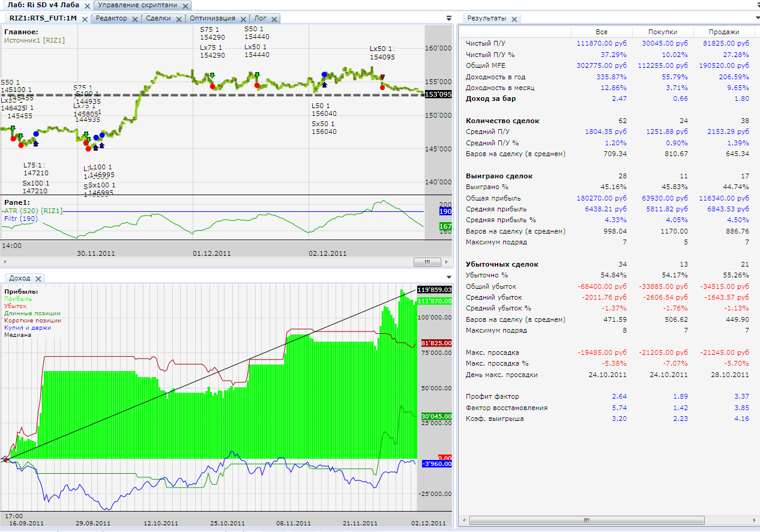Switch to the Оптимизация tab
This screenshot has height=532, width=760.
(212, 19)
